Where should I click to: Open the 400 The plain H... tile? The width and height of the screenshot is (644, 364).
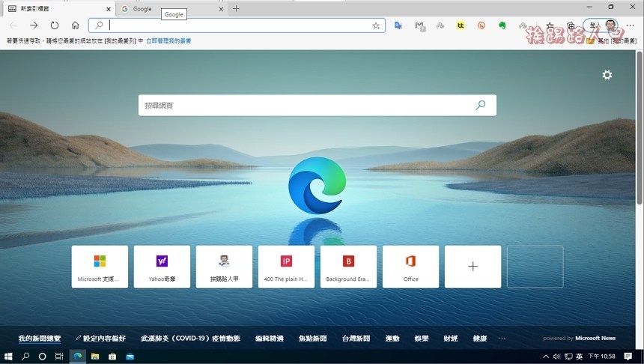point(286,267)
